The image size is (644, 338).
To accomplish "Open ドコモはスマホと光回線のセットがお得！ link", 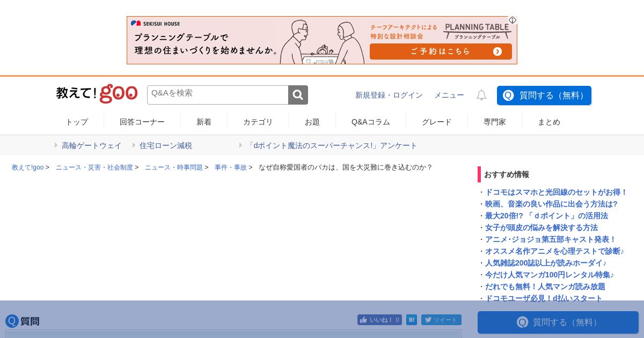I will coord(556,192).
